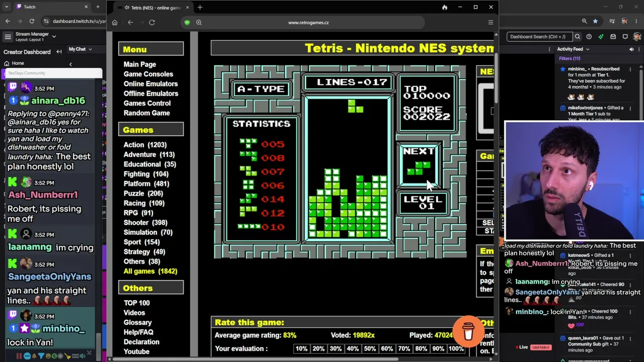This screenshot has width=644, height=362.
Task: Rate the game 80%
Action: (x=421, y=349)
